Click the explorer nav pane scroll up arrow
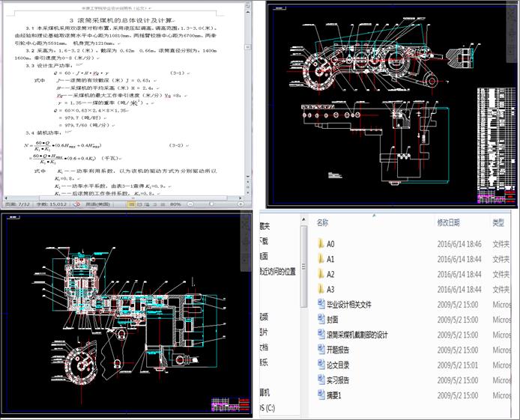The width and height of the screenshot is (520, 420). [x=303, y=219]
